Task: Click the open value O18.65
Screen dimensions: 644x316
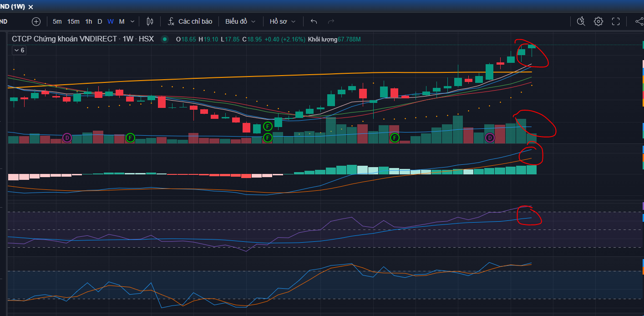Action: (186, 40)
